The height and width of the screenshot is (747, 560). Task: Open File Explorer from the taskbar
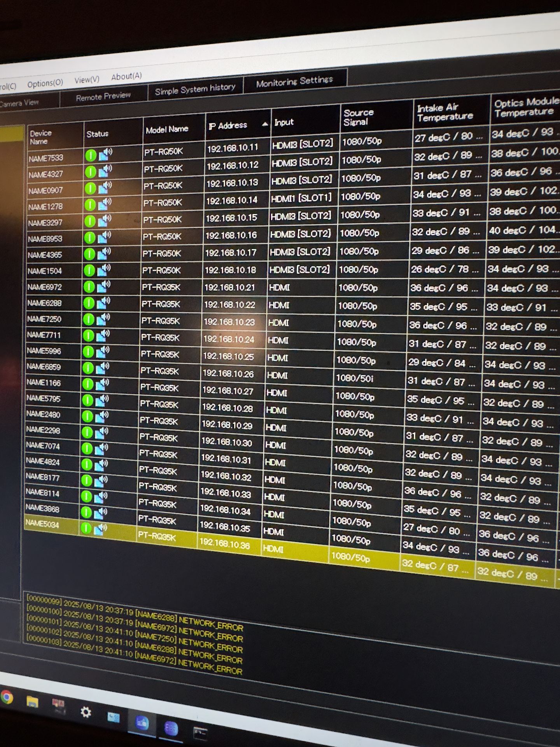[x=33, y=701]
